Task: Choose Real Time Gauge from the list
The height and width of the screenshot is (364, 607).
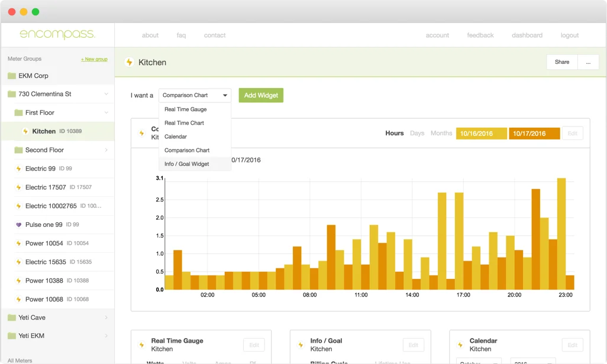Action: 195,109
